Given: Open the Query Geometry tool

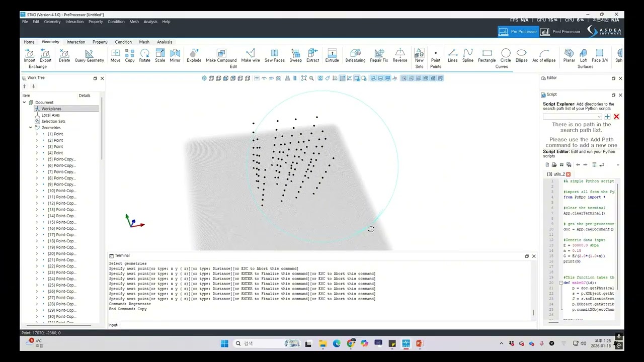Looking at the screenshot, I should [x=89, y=55].
